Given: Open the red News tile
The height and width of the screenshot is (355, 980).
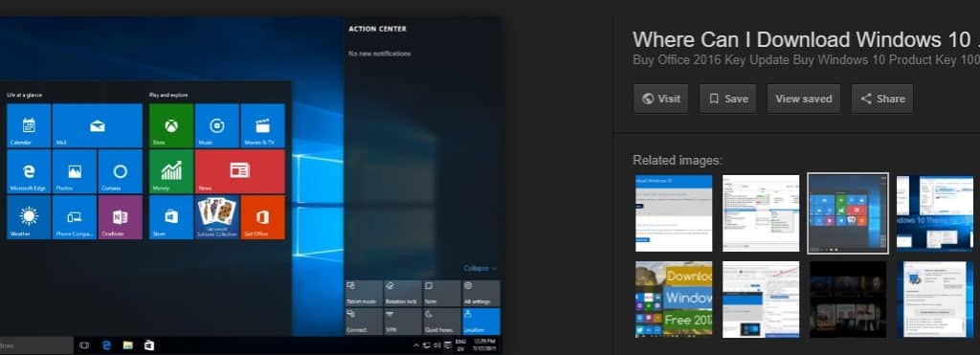Looking at the screenshot, I should click(240, 171).
